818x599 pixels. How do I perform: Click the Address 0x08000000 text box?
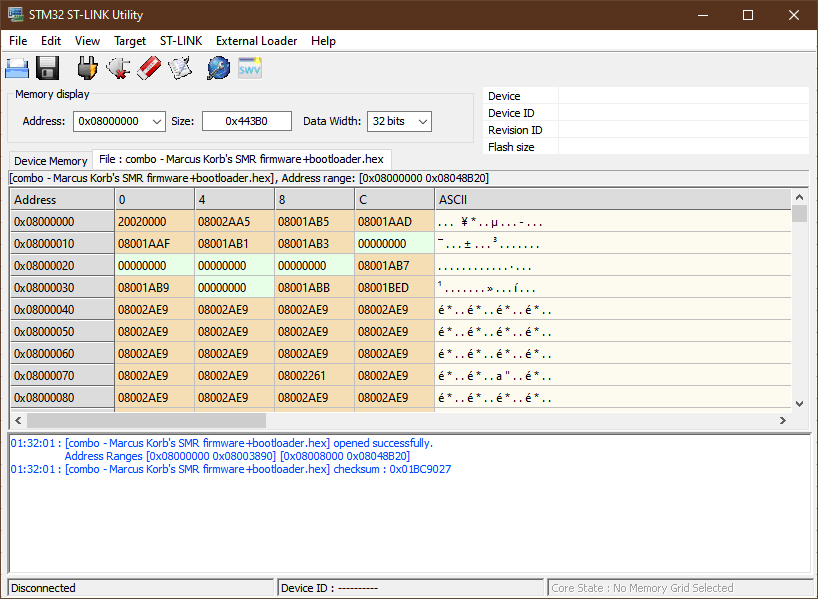click(x=111, y=121)
